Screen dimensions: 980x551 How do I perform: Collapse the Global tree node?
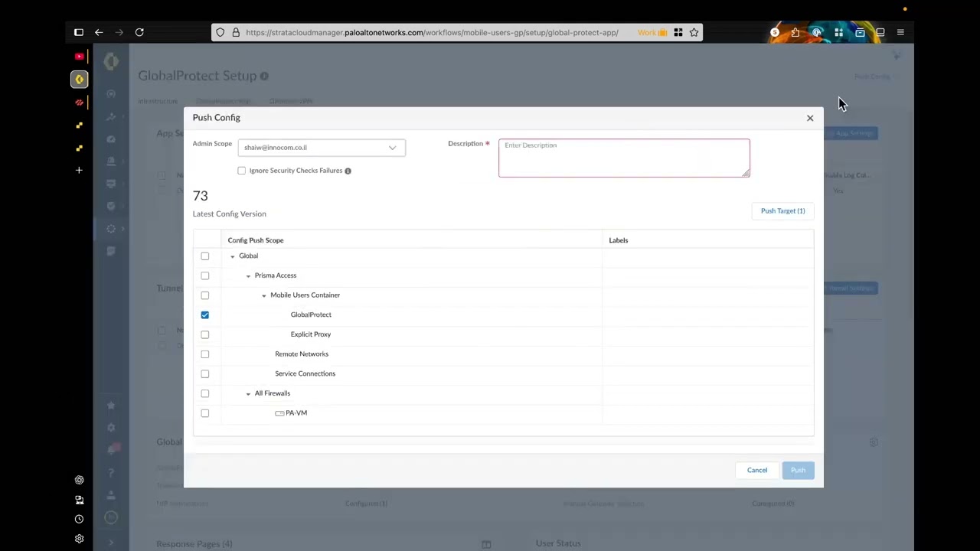pyautogui.click(x=233, y=256)
